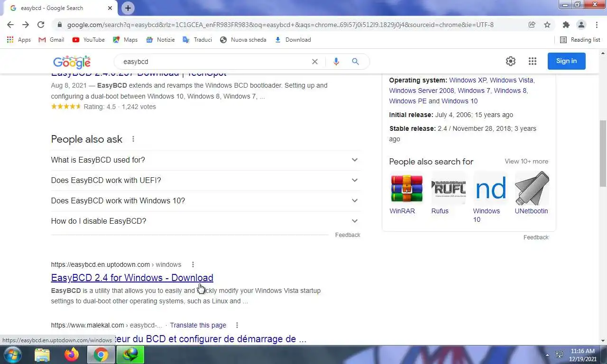Open the Windows Start menu
607x364 pixels.
coord(12,355)
